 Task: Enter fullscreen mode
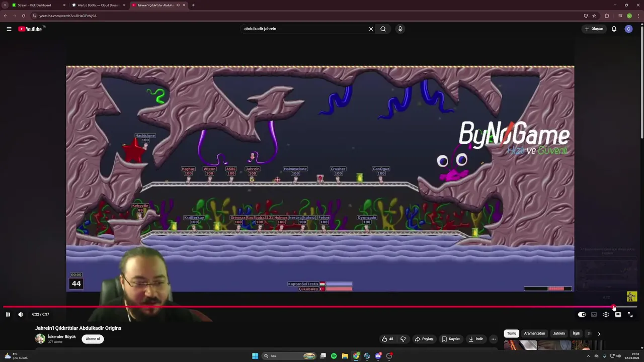pyautogui.click(x=630, y=314)
